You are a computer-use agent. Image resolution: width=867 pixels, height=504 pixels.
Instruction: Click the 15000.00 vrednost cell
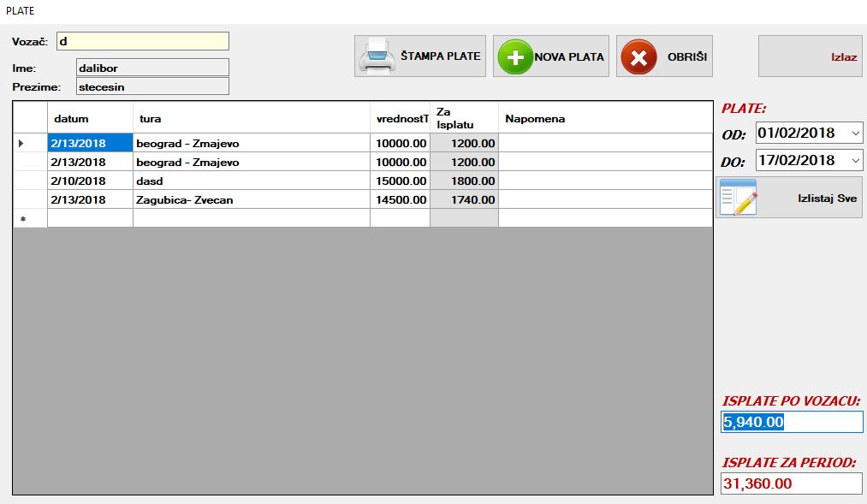point(400,181)
